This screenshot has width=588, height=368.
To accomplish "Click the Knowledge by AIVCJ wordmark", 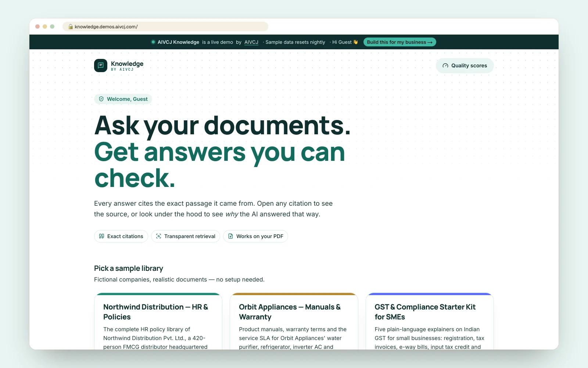I will (127, 66).
